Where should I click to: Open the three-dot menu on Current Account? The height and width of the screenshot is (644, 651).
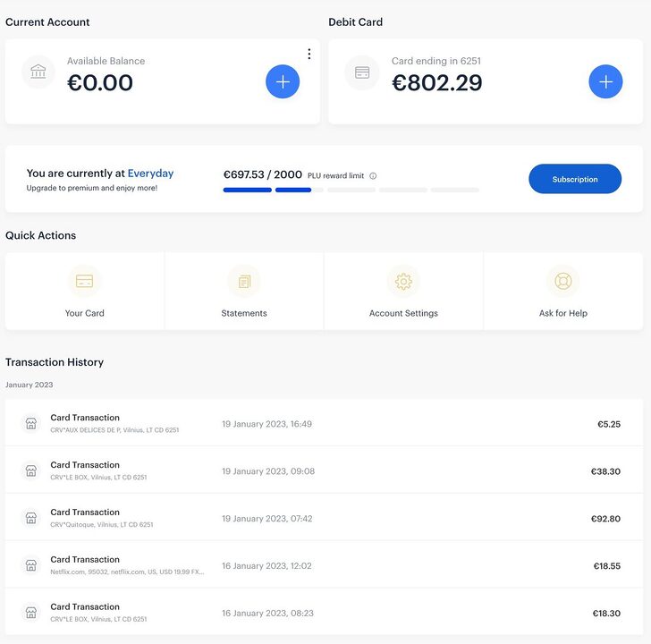click(x=309, y=54)
